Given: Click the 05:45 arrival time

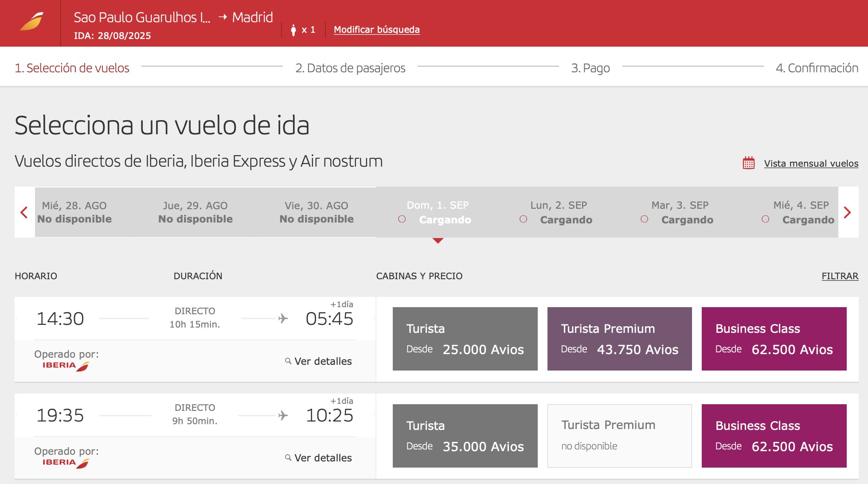Looking at the screenshot, I should pyautogui.click(x=329, y=319).
